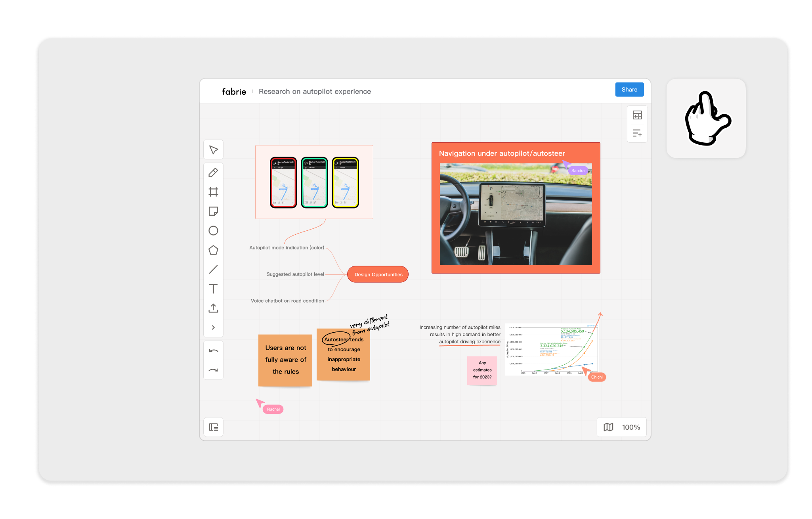Image resolution: width=812 pixels, height=519 pixels.
Task: Click the undo arrow
Action: (x=213, y=351)
